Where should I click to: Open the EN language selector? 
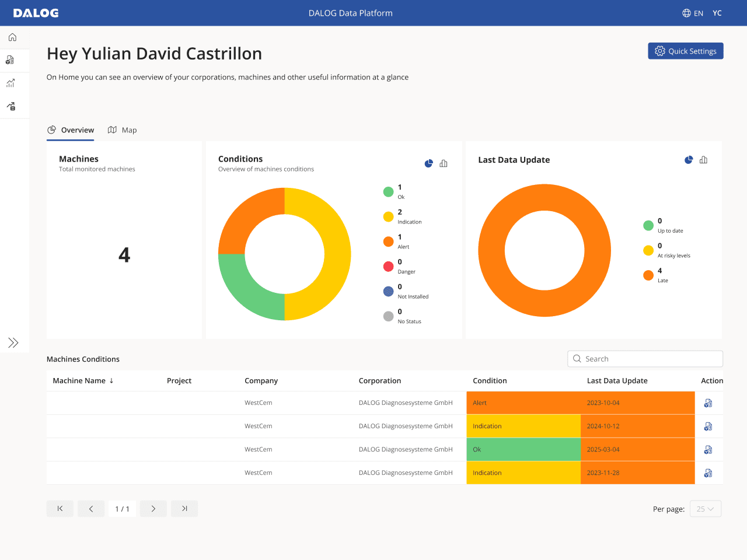(693, 13)
